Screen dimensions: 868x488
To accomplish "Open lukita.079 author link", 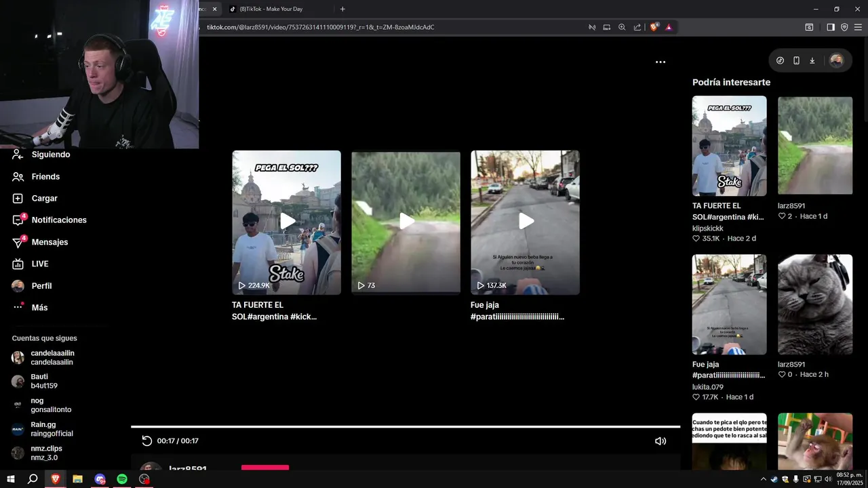I will click(x=707, y=387).
